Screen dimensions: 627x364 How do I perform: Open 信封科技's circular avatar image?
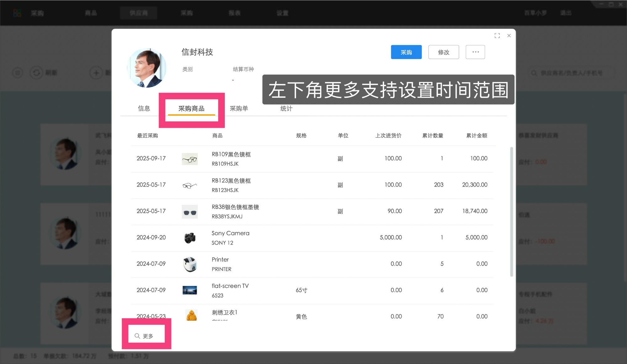point(147,67)
